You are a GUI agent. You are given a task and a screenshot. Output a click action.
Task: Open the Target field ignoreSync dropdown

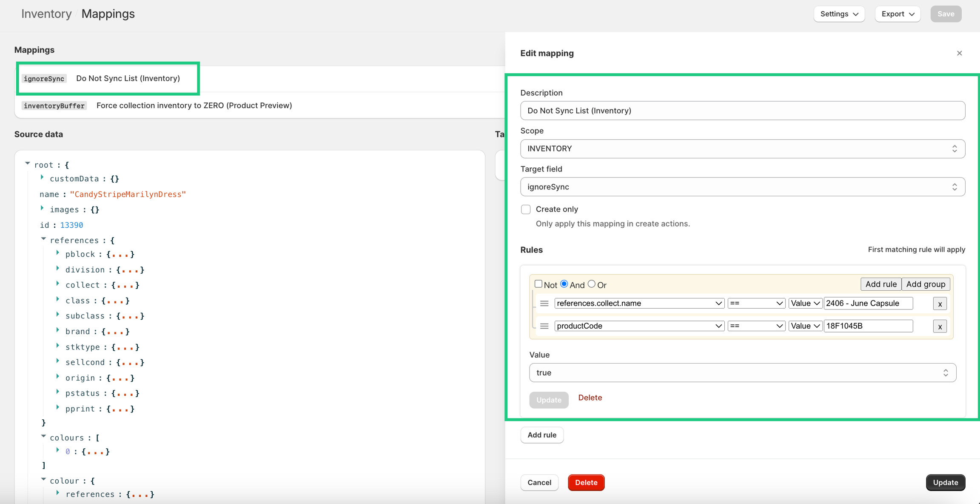(x=742, y=187)
